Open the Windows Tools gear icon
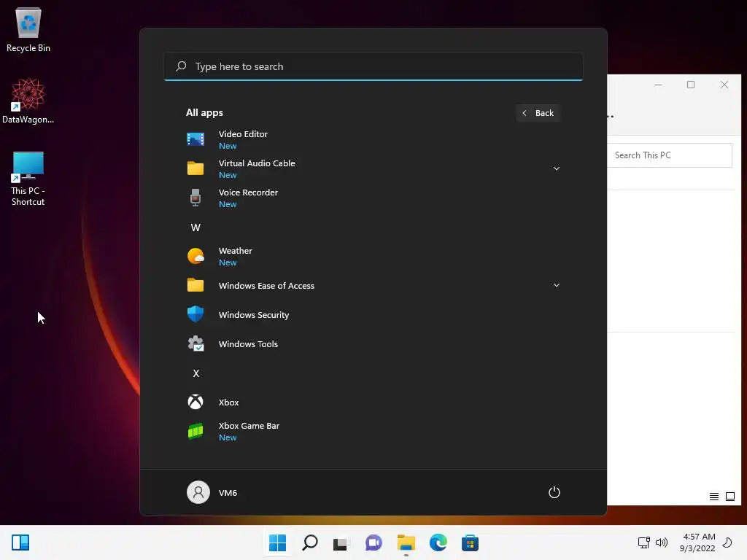This screenshot has height=560, width=747. pos(196,344)
